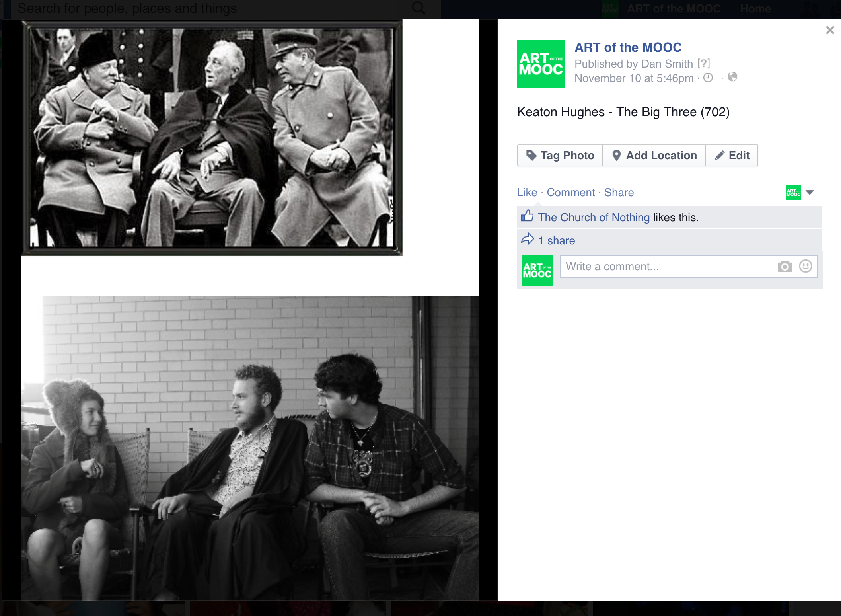The image size is (841, 616).
Task: Click Add Location button
Action: tap(654, 155)
